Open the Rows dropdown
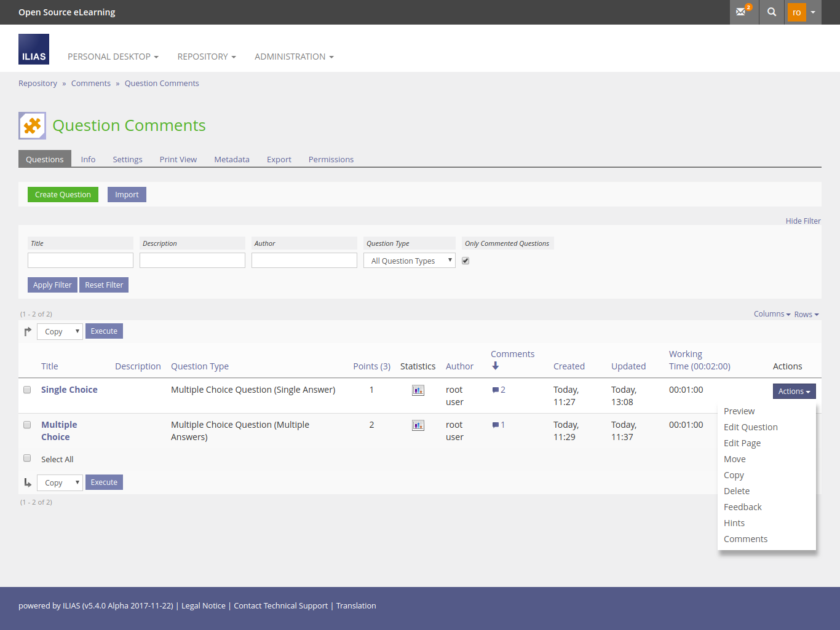The image size is (840, 630). click(x=806, y=315)
